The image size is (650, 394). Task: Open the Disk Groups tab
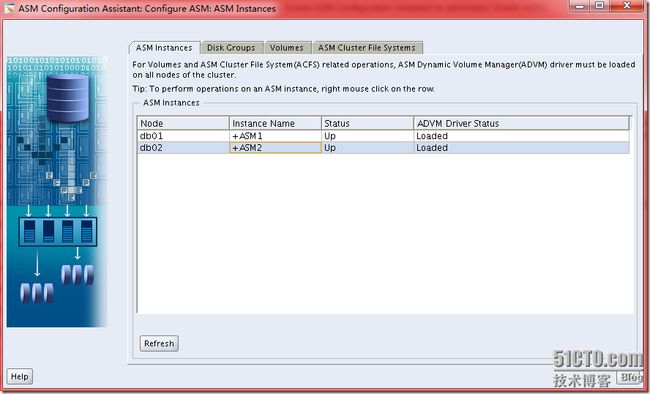[x=231, y=48]
